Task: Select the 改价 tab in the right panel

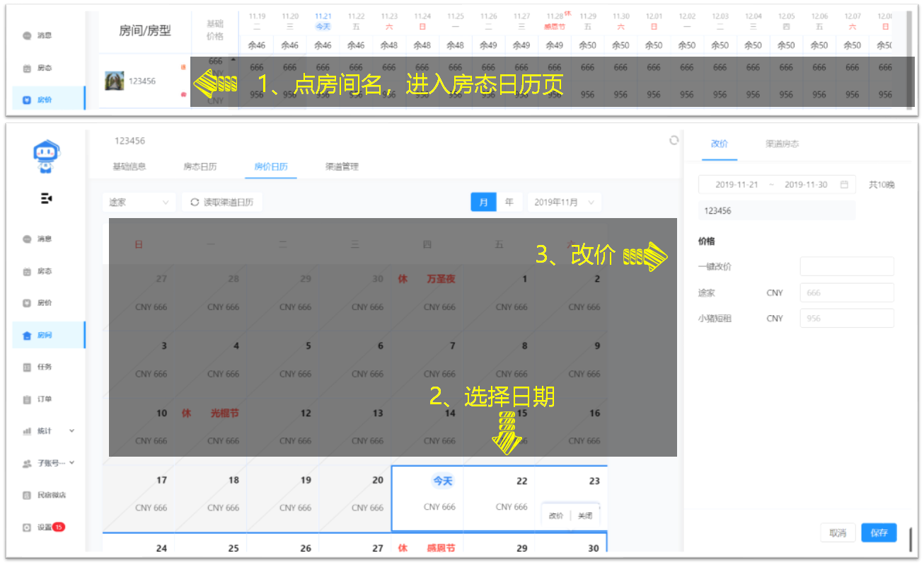Action: tap(720, 144)
